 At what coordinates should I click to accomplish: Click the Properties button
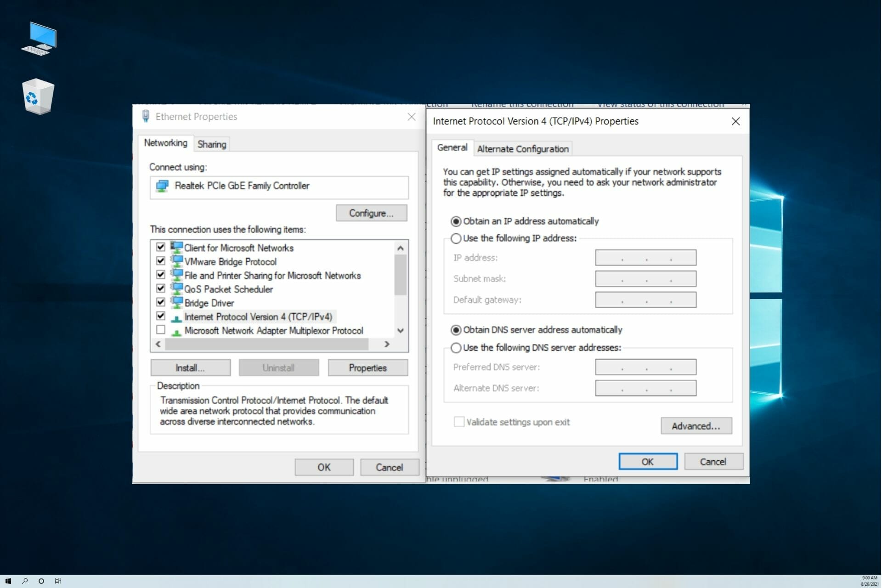367,368
